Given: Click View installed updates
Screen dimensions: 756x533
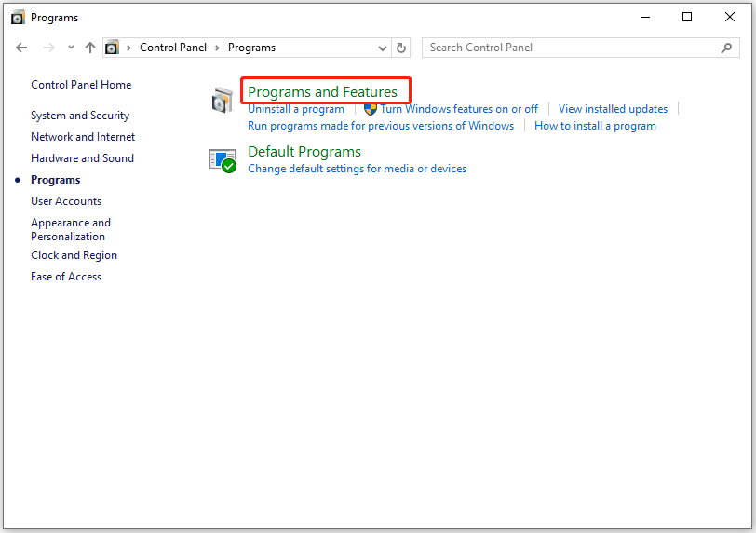Looking at the screenshot, I should pyautogui.click(x=613, y=109).
